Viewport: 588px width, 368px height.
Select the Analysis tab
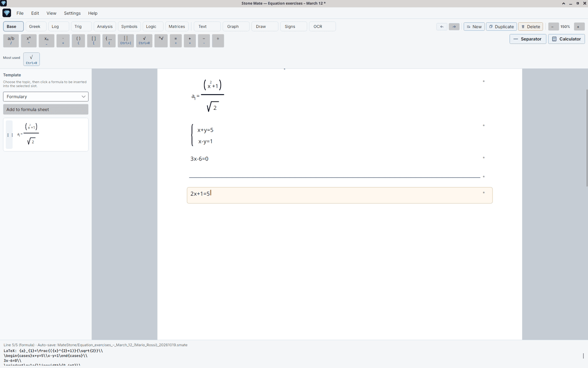[x=105, y=26]
